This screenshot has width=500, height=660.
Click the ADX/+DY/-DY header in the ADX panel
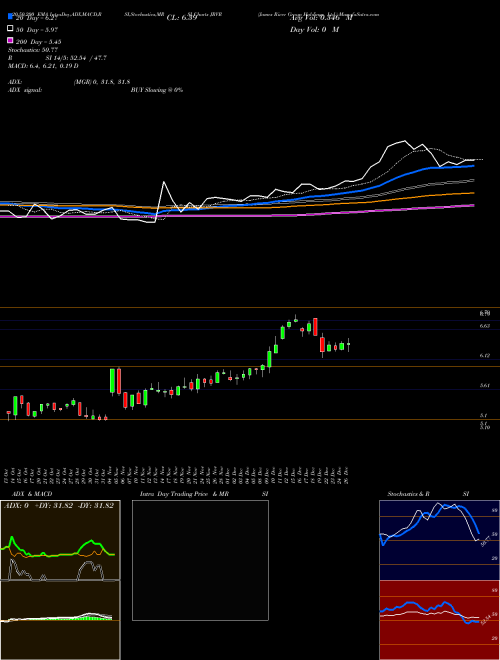click(59, 506)
